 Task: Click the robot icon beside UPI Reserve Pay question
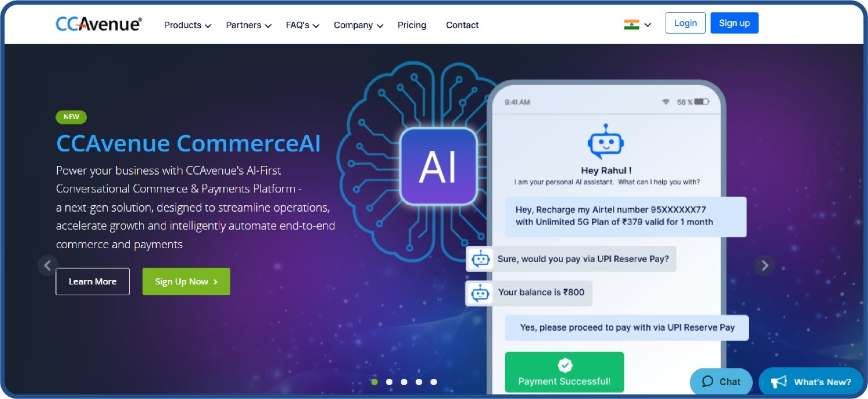tap(480, 259)
